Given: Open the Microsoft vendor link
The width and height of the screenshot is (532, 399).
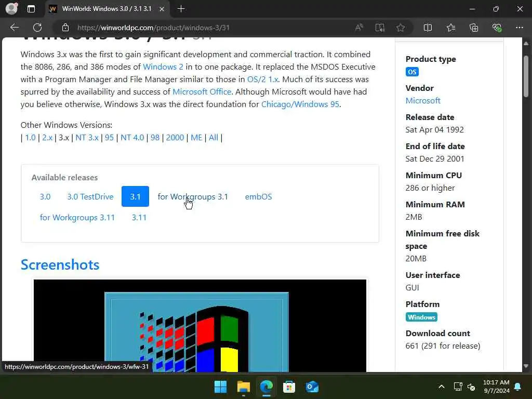Looking at the screenshot, I should (x=423, y=101).
